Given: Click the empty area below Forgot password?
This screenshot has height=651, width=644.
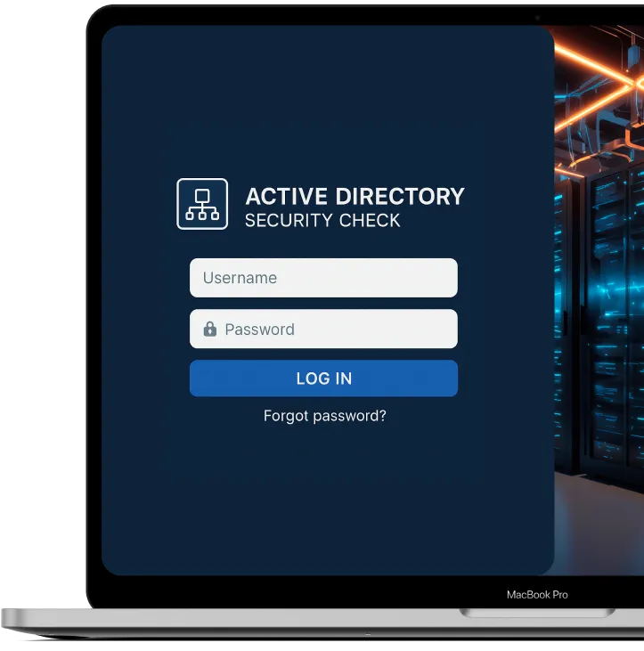Looking at the screenshot, I should (x=324, y=499).
